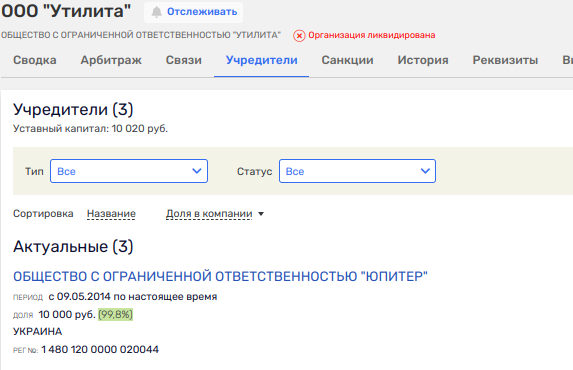The image size is (573, 370).
Task: Open the Сводка tab
Action: pyautogui.click(x=35, y=60)
